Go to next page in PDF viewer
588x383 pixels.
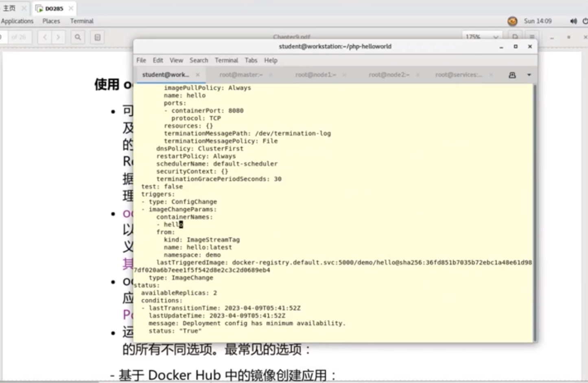58,37
